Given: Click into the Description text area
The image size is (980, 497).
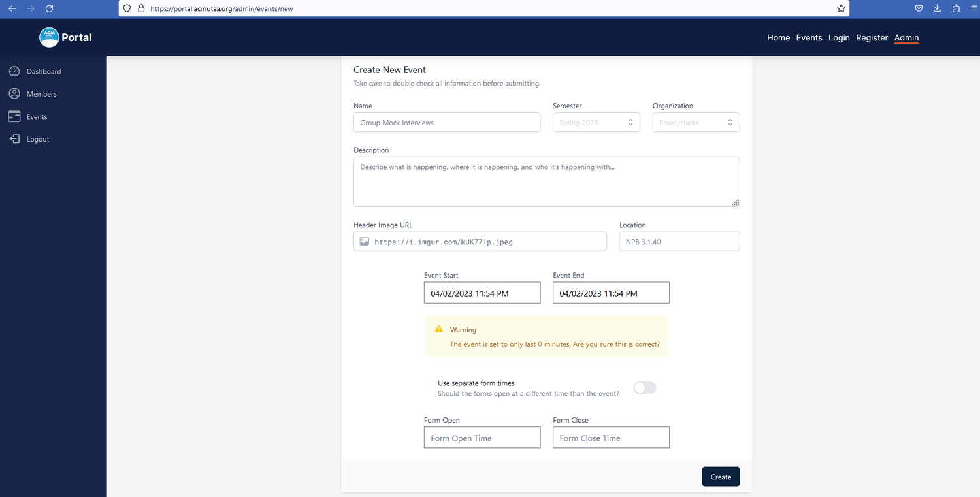Looking at the screenshot, I should point(547,182).
